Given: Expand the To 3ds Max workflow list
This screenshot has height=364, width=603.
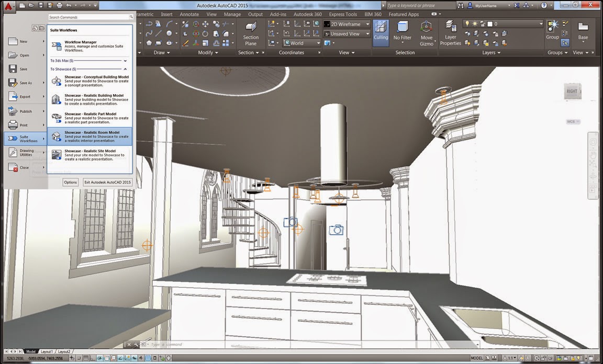Looking at the screenshot, I should [x=125, y=61].
